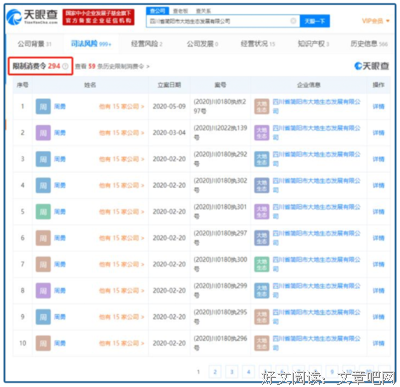Click case number (2020)川0180执296号
Screen dimensions: 400x387
(x=220, y=343)
